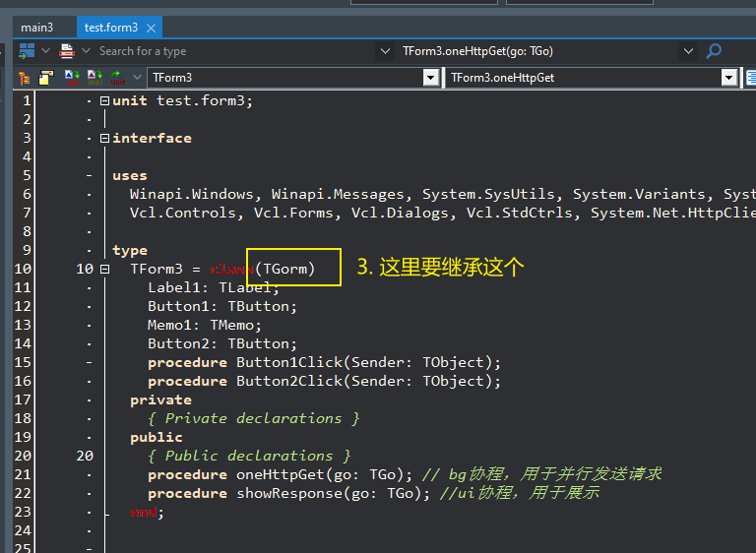Click 'Button1: TButton;' declaration
This screenshot has width=756, height=553.
point(222,307)
